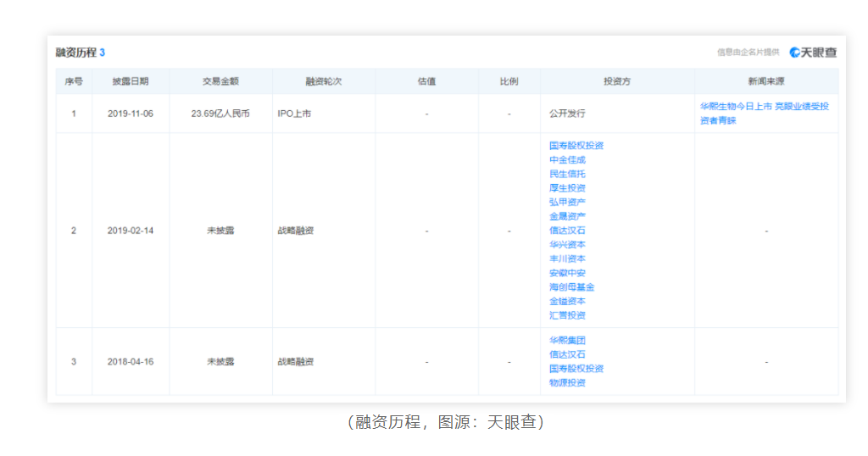Click the 华熙集团 investor link
Image resolution: width=868 pixels, height=456 pixels.
tap(567, 340)
